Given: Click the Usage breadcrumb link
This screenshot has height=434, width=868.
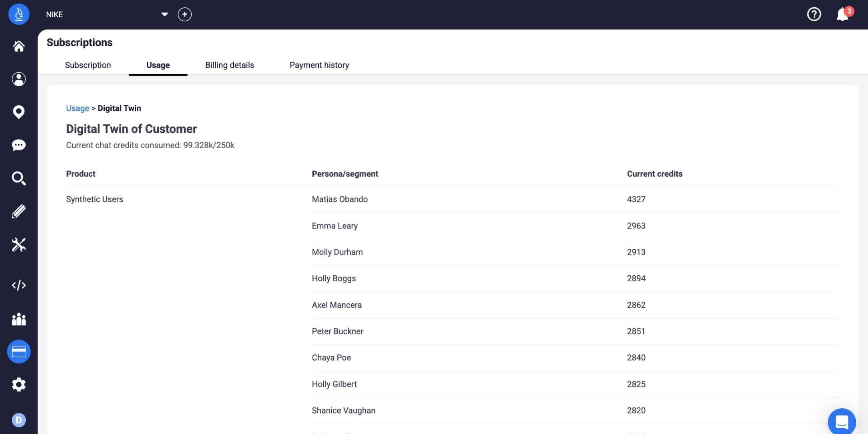Looking at the screenshot, I should tap(77, 108).
